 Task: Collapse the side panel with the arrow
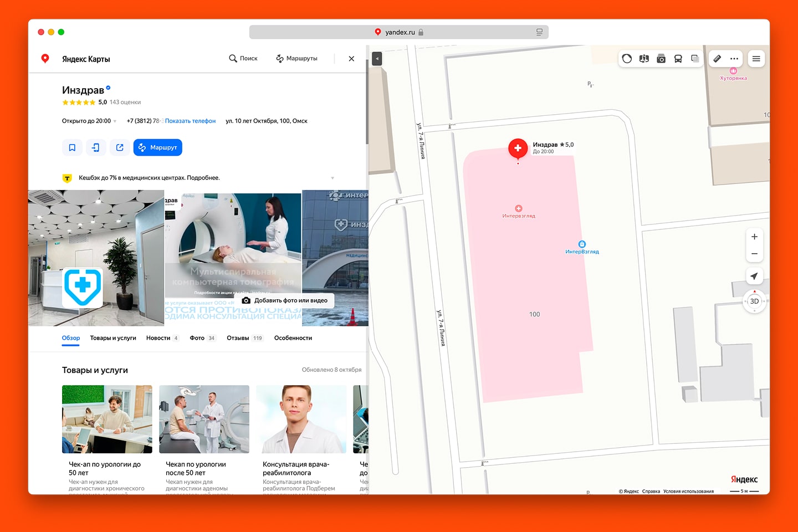click(x=377, y=59)
